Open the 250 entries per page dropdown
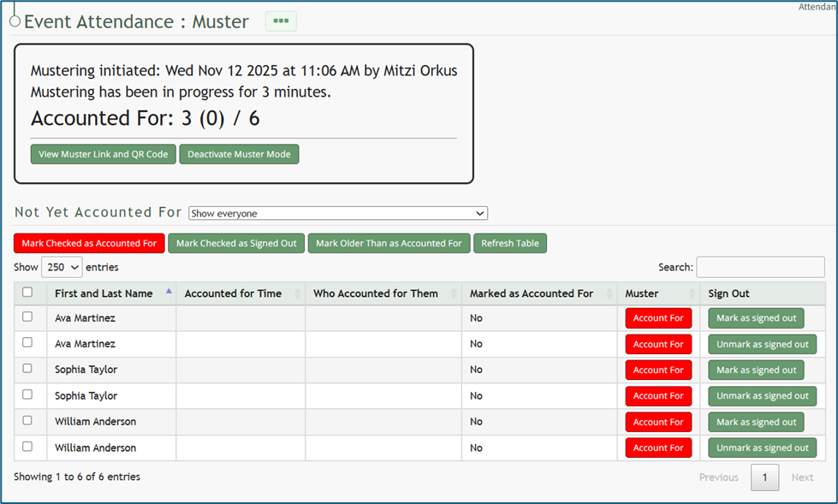This screenshot has width=838, height=504. click(x=62, y=267)
